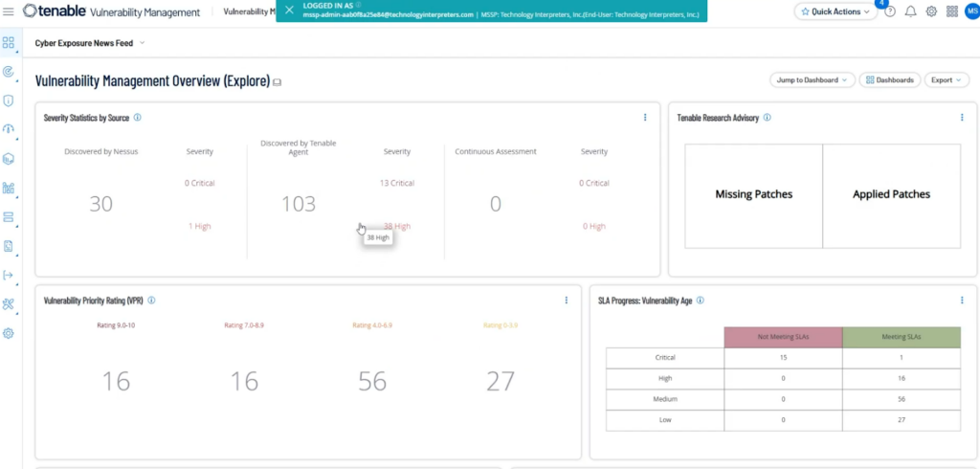Screen dimensions: 980x469
Task: Open the Export dropdown
Action: tap(947, 80)
